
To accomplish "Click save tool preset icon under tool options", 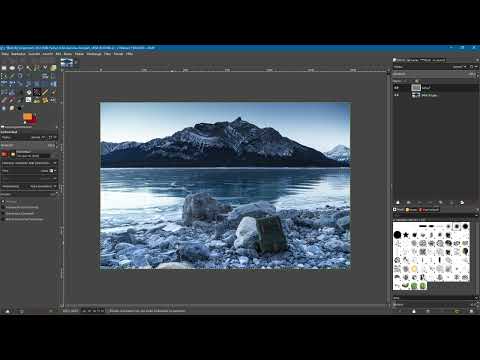I will [7, 311].
